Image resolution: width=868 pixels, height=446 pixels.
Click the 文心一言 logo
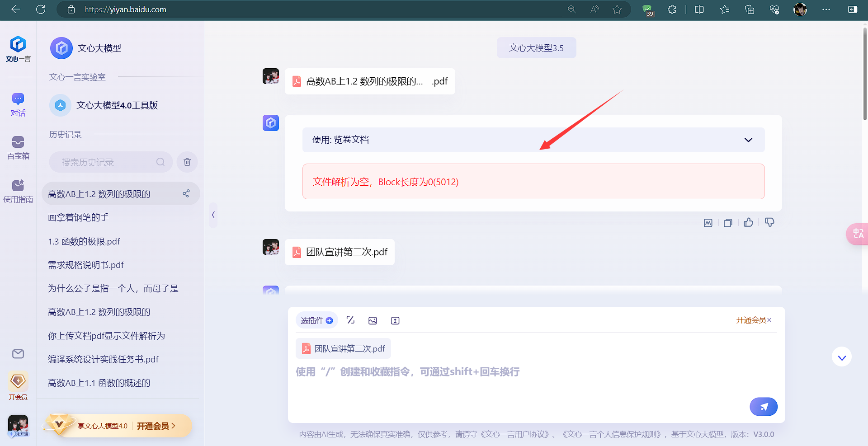coord(18,49)
